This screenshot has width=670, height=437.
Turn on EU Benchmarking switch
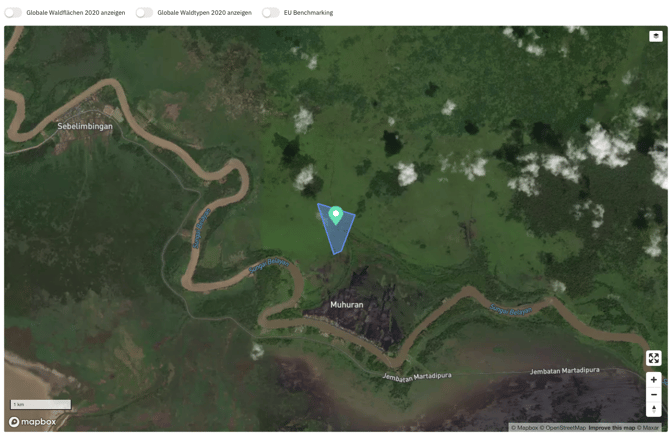click(270, 13)
